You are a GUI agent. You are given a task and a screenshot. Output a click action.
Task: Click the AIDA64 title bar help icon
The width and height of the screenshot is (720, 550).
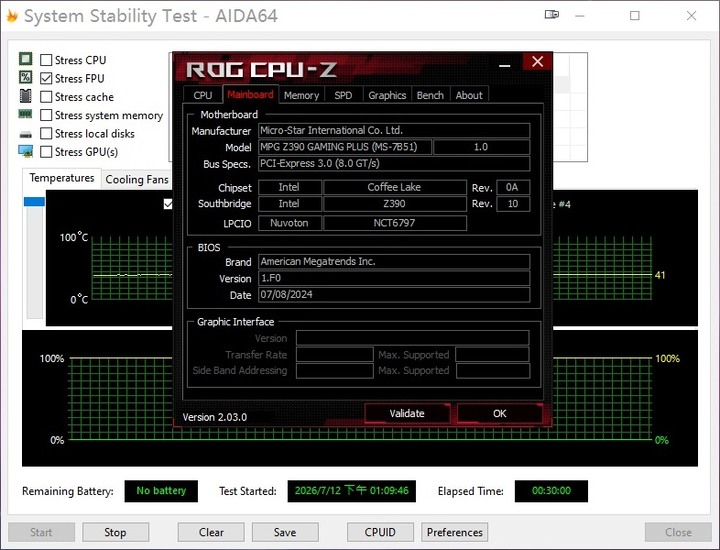click(x=551, y=15)
